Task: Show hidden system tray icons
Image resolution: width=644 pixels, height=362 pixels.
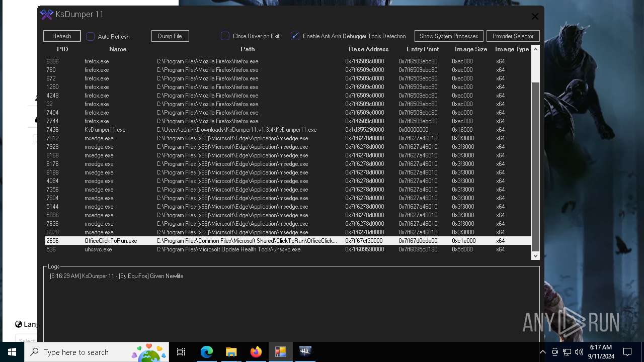Action: 542,352
